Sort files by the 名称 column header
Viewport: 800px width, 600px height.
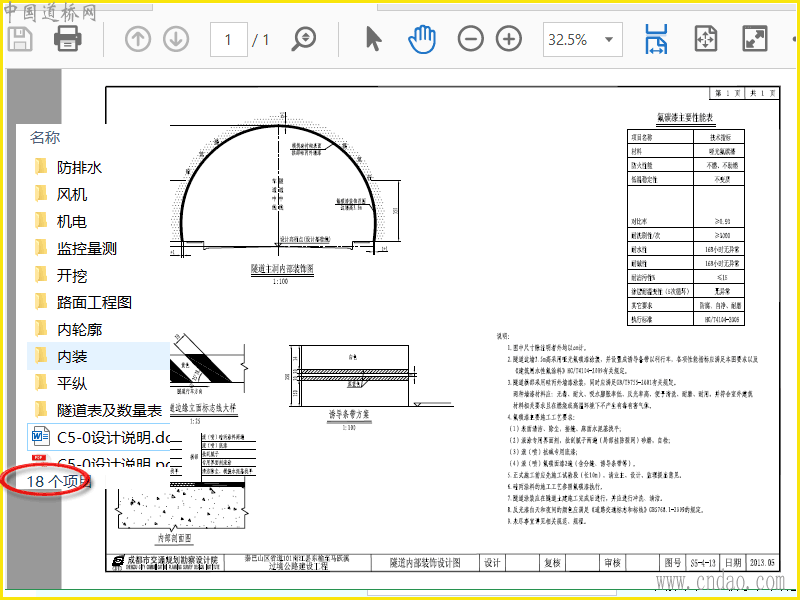point(45,137)
